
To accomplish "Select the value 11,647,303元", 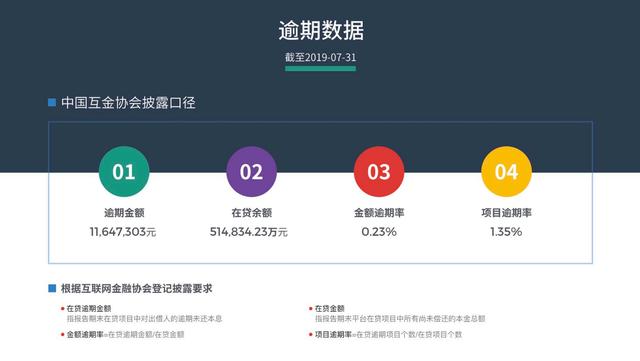I will [123, 232].
